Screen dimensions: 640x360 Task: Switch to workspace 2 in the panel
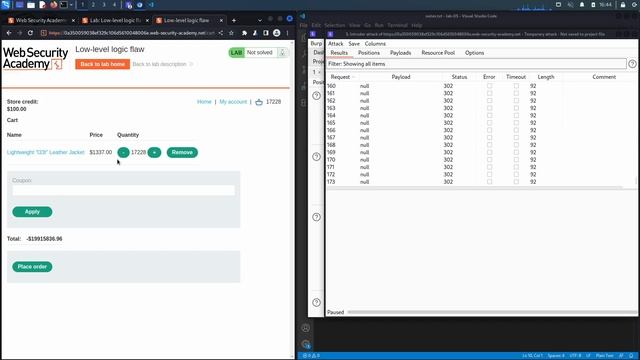[93, 5]
